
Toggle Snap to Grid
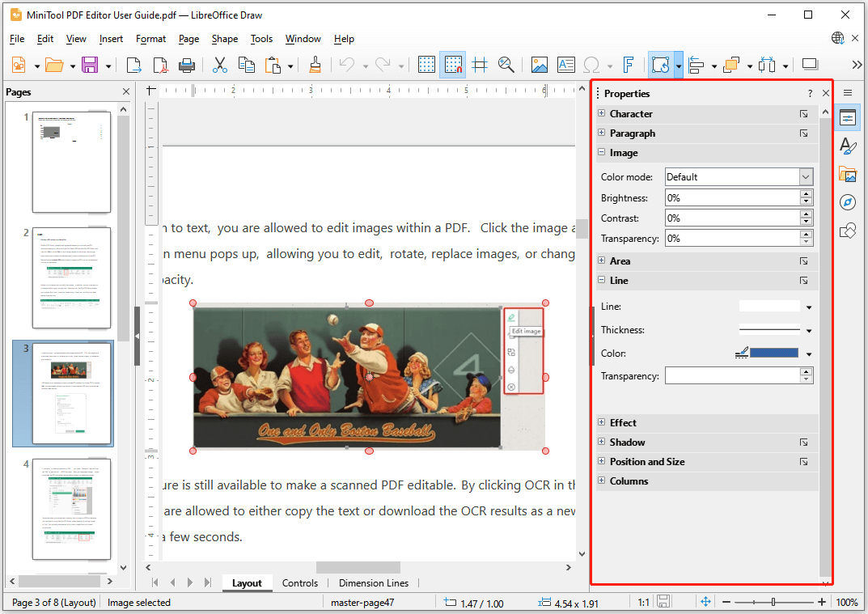453,65
